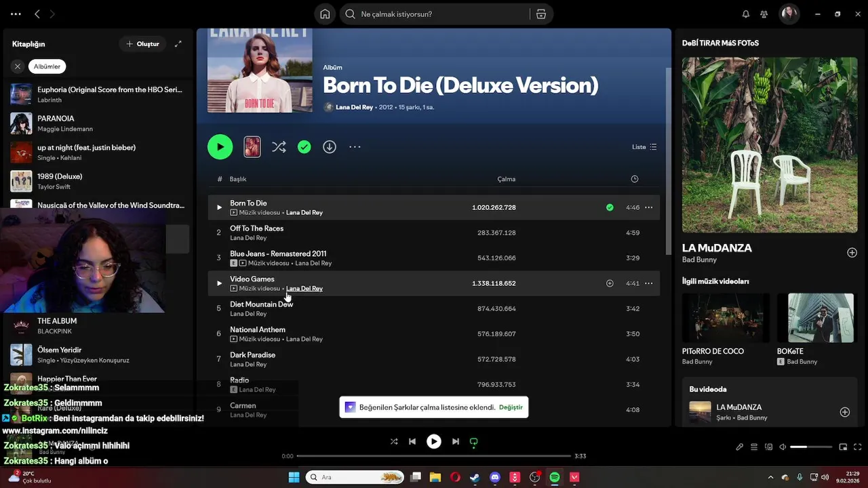Show hidden system tray icons
The width and height of the screenshot is (868, 488).
(x=770, y=477)
